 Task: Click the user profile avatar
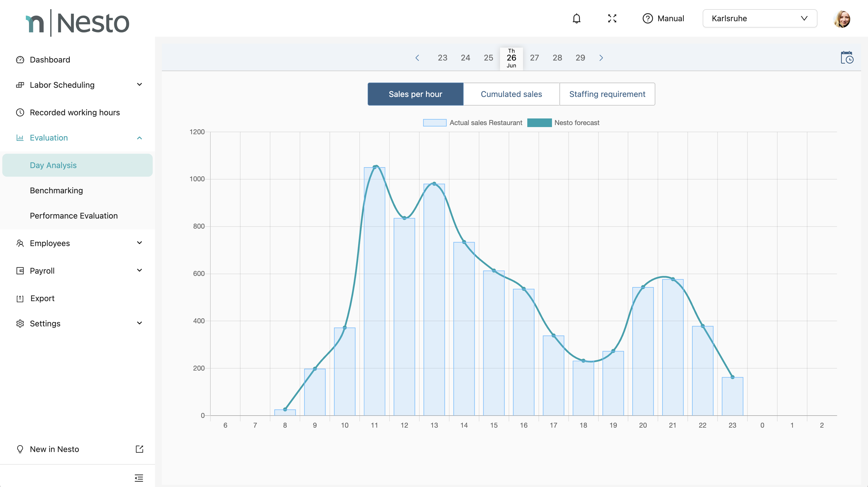coord(842,19)
